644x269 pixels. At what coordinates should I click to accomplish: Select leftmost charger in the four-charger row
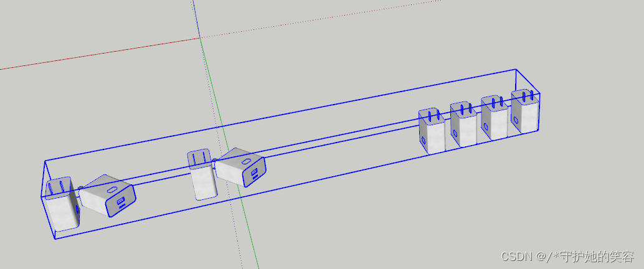[x=432, y=131]
